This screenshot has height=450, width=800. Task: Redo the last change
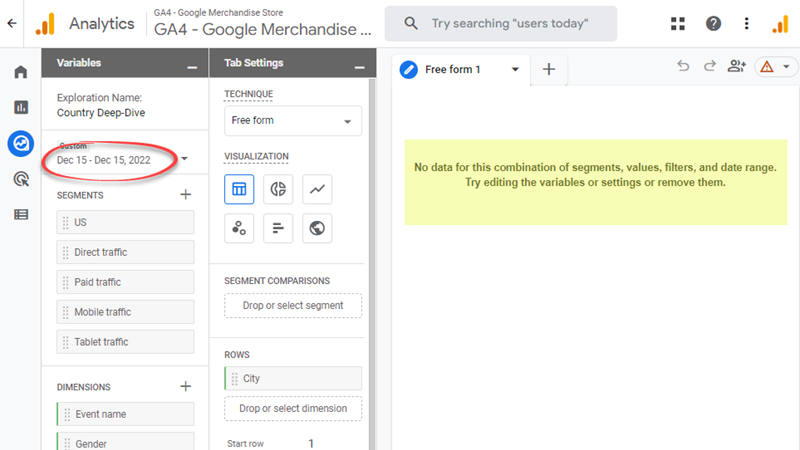point(710,66)
